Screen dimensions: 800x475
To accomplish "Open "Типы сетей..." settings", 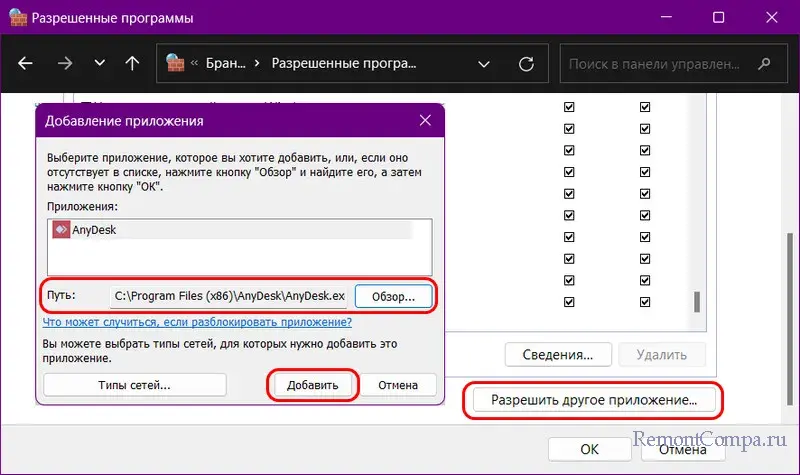I will tap(135, 385).
